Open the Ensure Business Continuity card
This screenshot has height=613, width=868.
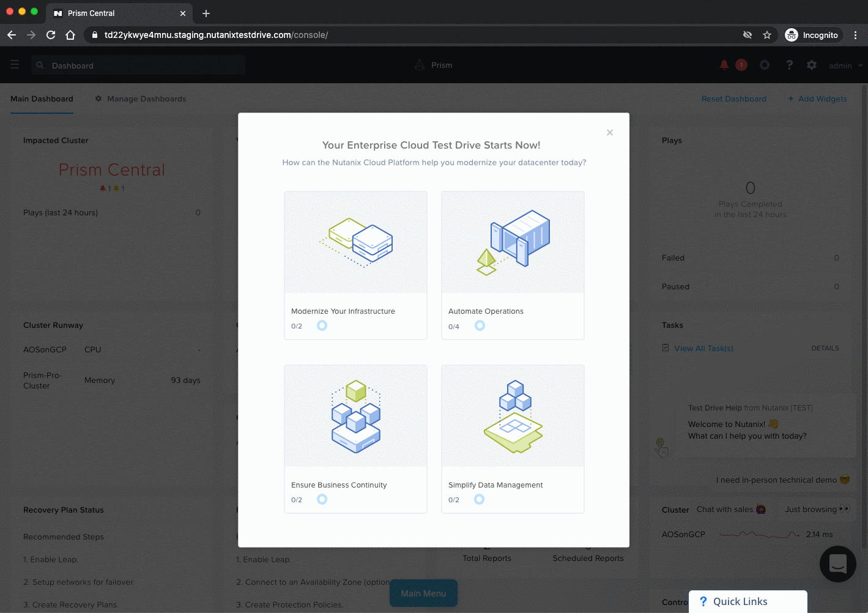(355, 439)
